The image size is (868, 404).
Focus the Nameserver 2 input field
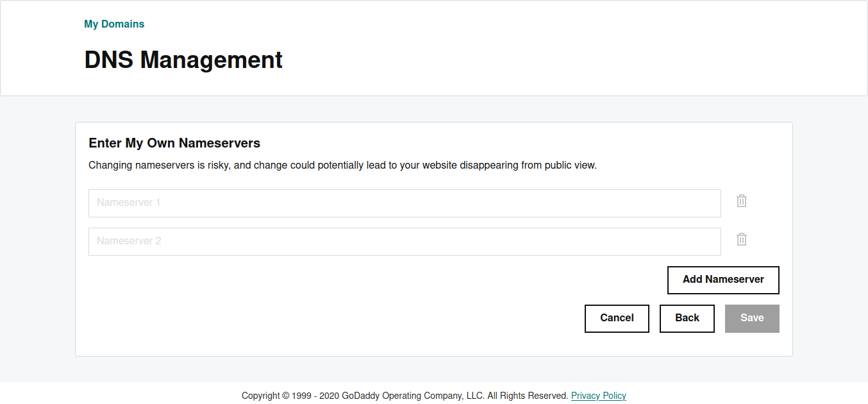coord(405,242)
